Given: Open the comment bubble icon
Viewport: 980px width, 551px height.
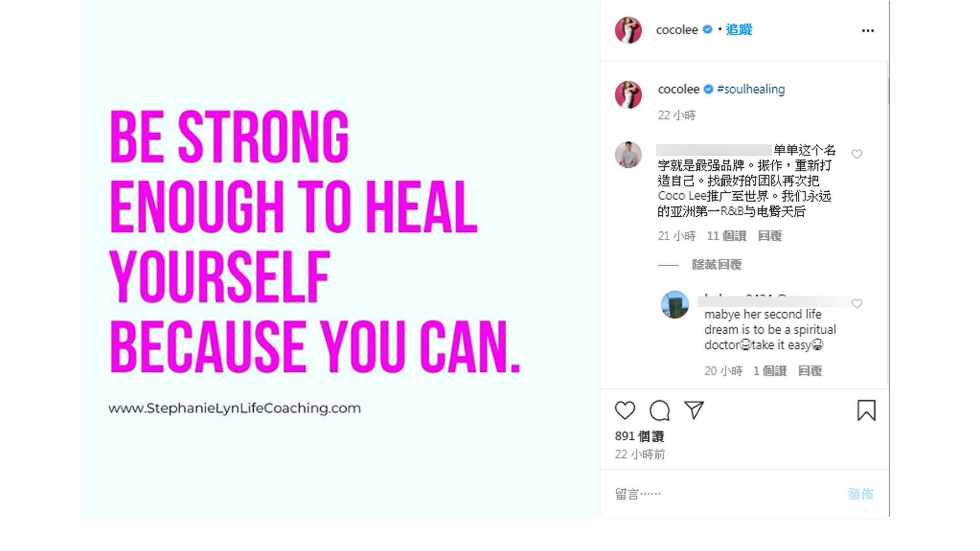Looking at the screenshot, I should click(659, 411).
